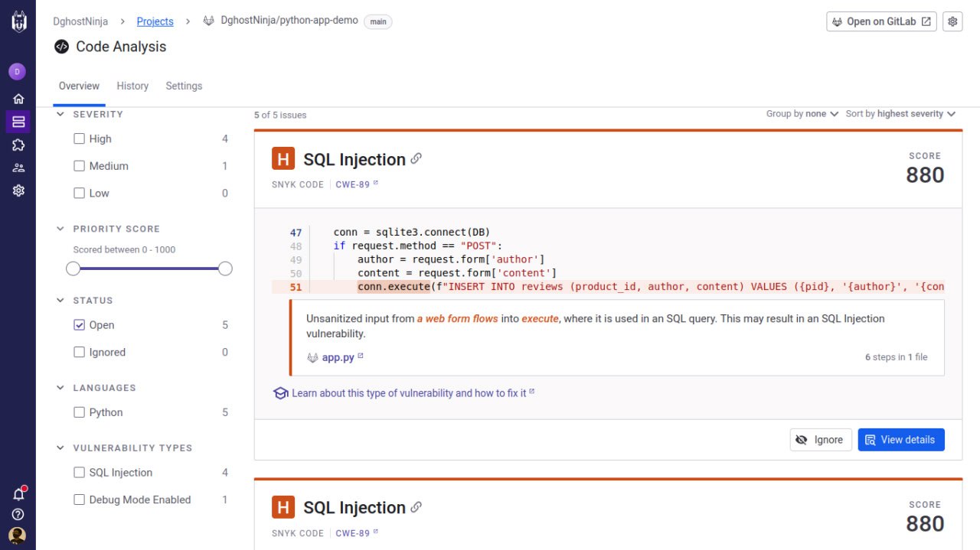Viewport: 980px width, 550px height.
Task: Click 'a web form flows' highlighted text
Action: [x=458, y=318]
